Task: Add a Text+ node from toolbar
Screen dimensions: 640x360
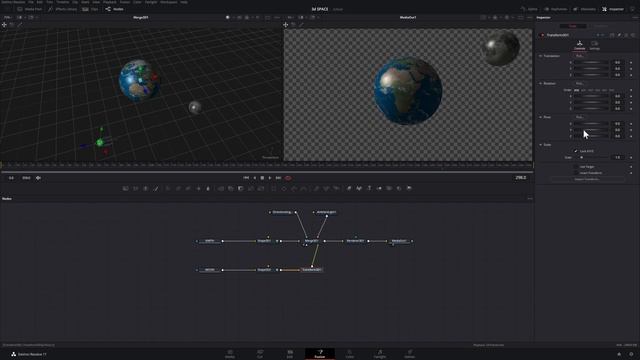Action: coord(145,188)
